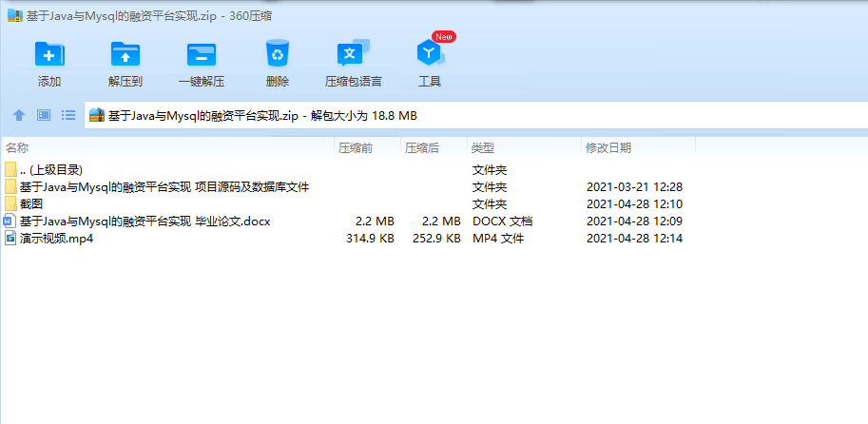Click the date 2021-04-28 12:14
This screenshot has height=424, width=868.
coord(634,239)
